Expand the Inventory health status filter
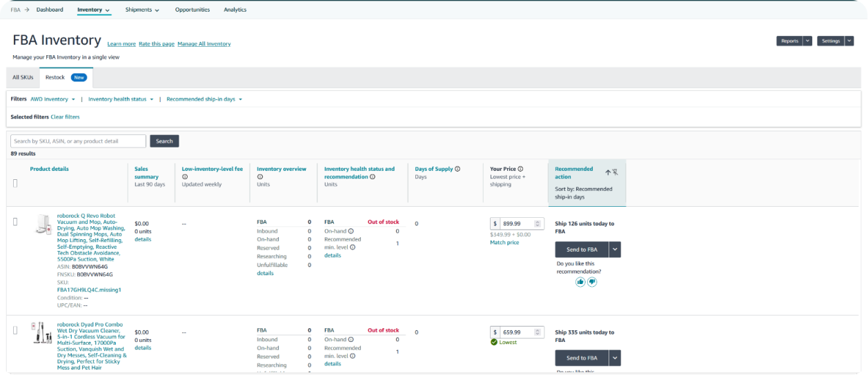Viewport: 868px width, 375px height. click(121, 99)
